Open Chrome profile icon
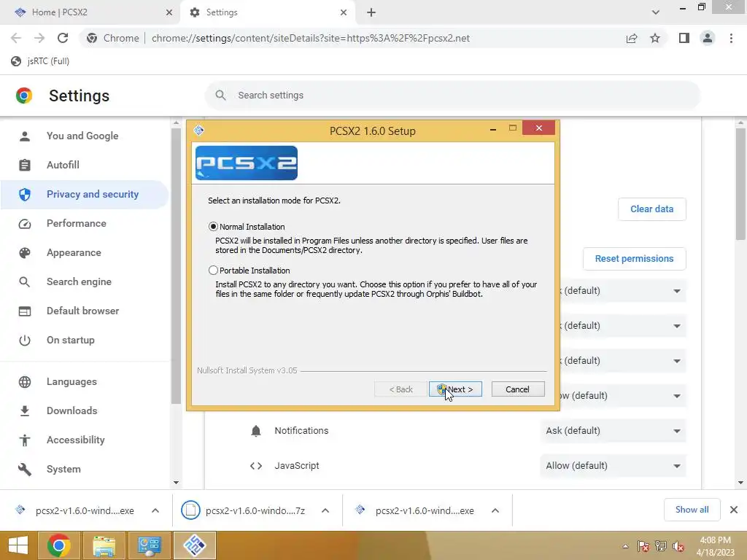The image size is (747, 560). click(708, 38)
